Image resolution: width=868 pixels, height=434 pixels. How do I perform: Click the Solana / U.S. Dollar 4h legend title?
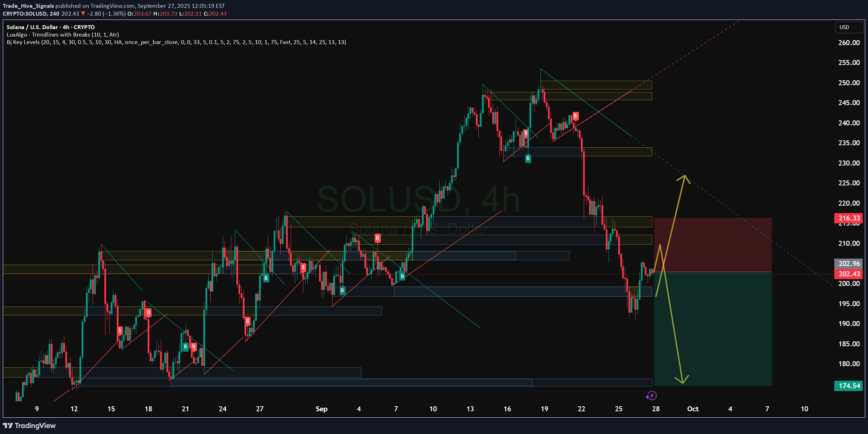pyautogui.click(x=51, y=27)
